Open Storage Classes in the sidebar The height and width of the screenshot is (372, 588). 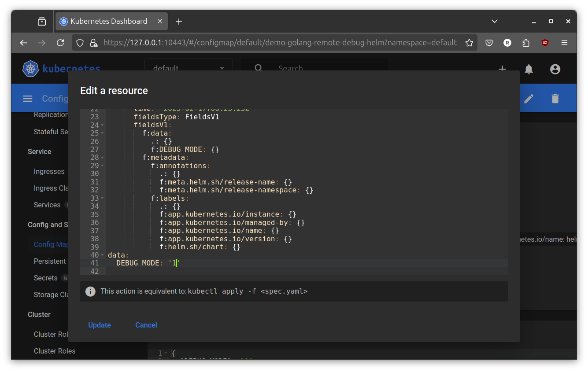(51, 295)
